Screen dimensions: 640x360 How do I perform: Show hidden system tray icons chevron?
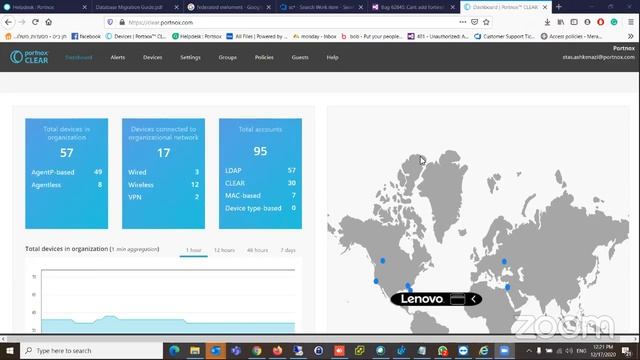pyautogui.click(x=529, y=351)
